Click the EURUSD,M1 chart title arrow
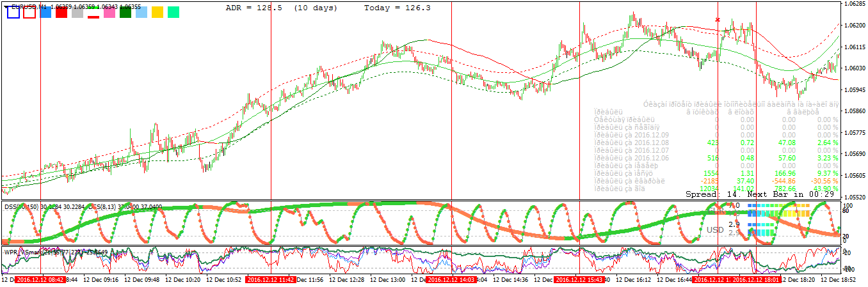Image resolution: width=868 pixels, height=287 pixels. [x=5, y=6]
